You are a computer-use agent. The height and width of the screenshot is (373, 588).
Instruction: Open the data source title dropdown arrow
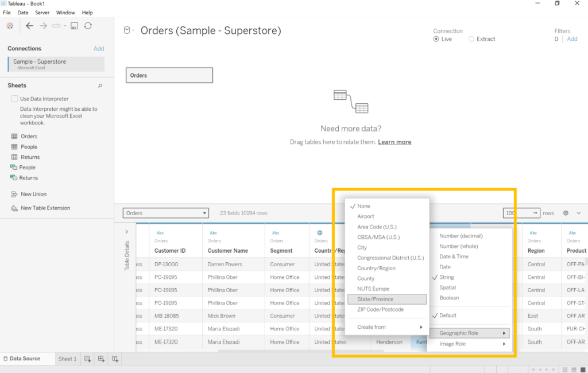(x=133, y=30)
